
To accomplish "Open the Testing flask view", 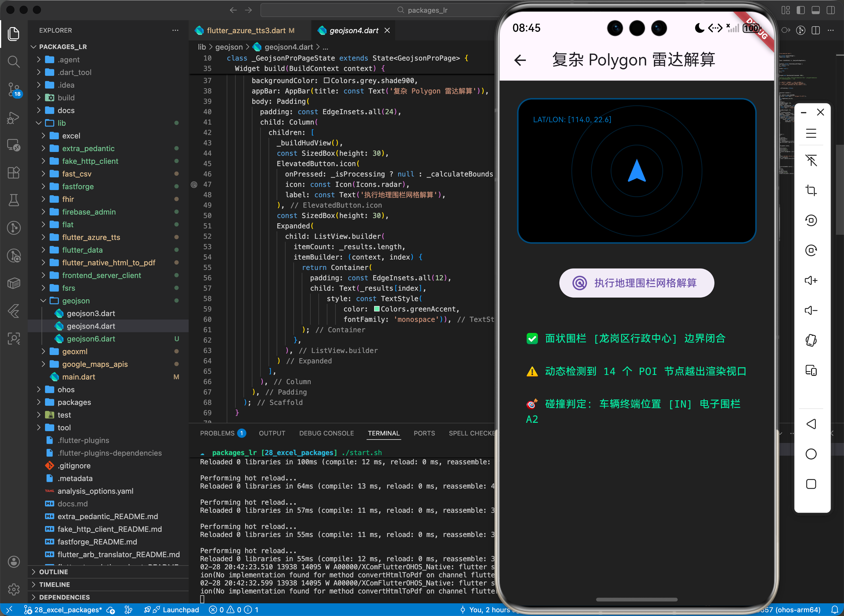I will pos(14,200).
